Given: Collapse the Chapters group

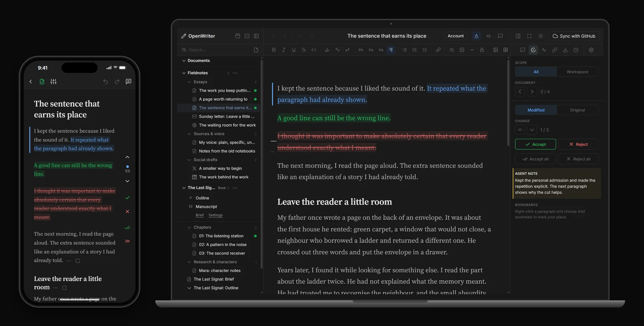Looking at the screenshot, I should coord(189,228).
